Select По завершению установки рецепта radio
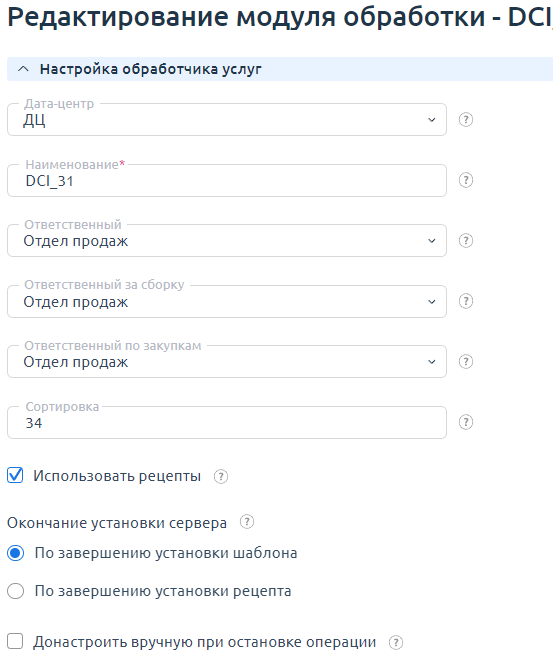Viewport: 553px width, 670px height. click(x=15, y=591)
